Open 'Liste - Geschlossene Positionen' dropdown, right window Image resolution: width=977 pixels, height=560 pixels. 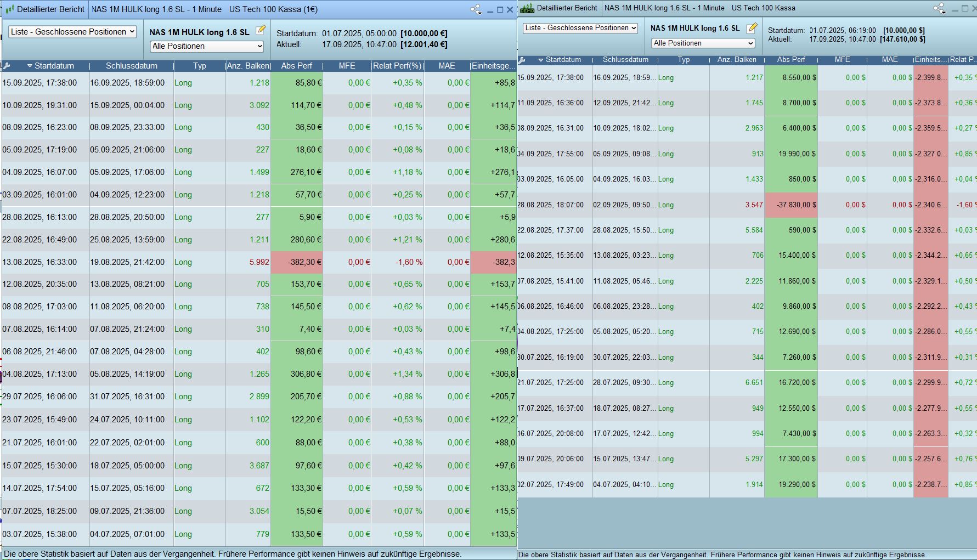coord(580,28)
